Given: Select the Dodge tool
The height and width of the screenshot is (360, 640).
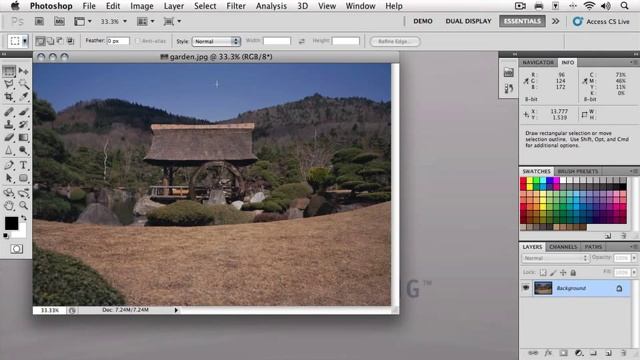Looking at the screenshot, I should [23, 151].
